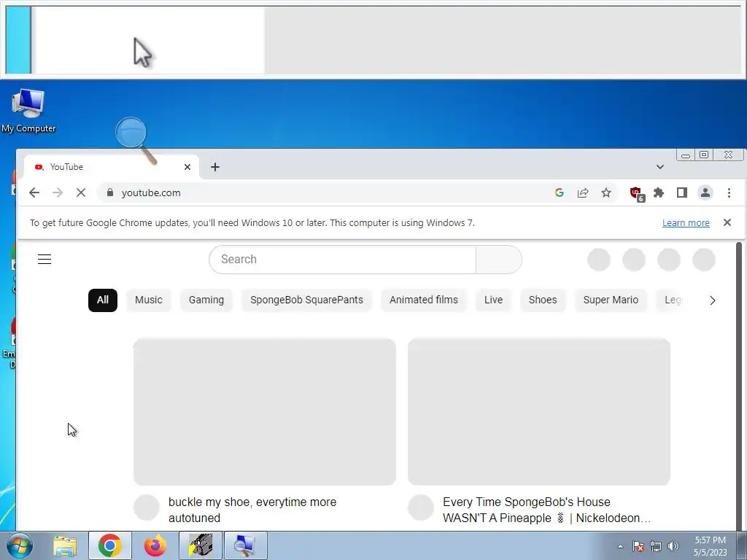This screenshot has width=747, height=560.
Task: Filter videos by Gaming chip
Action: (206, 300)
